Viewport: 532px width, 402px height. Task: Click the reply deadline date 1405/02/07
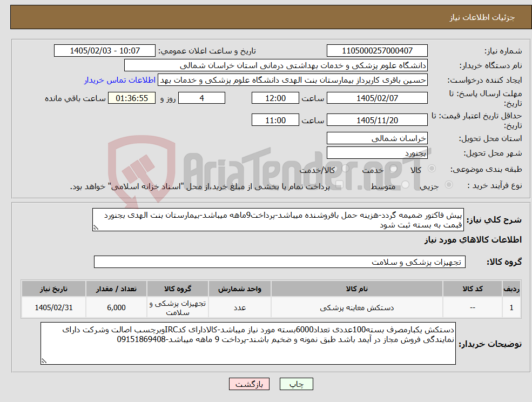coord(377,98)
